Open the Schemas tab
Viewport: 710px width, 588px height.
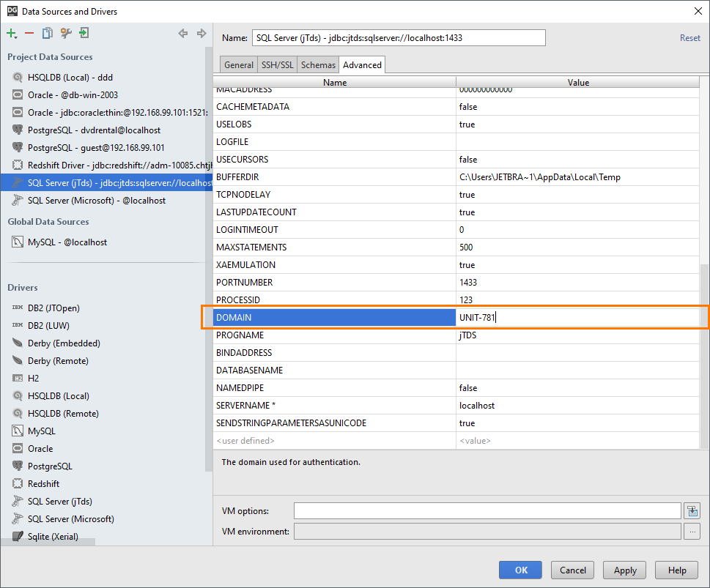pyautogui.click(x=318, y=65)
